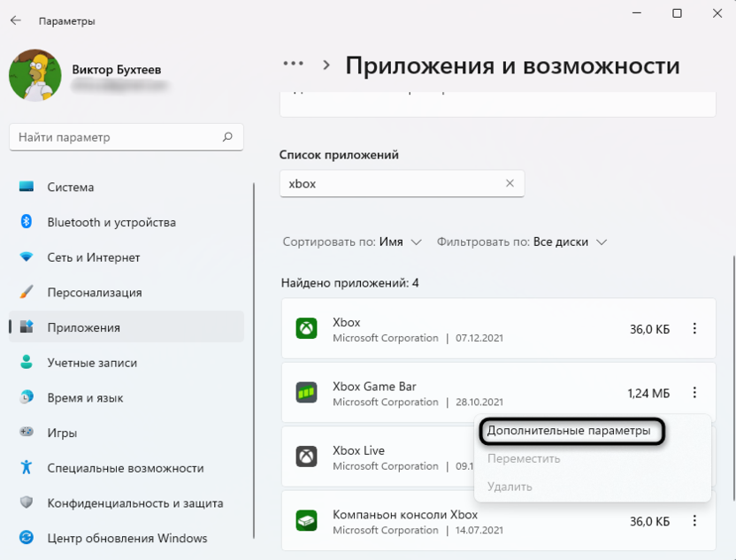
Task: Click the Центр обновления Windows icon
Action: coord(27,538)
